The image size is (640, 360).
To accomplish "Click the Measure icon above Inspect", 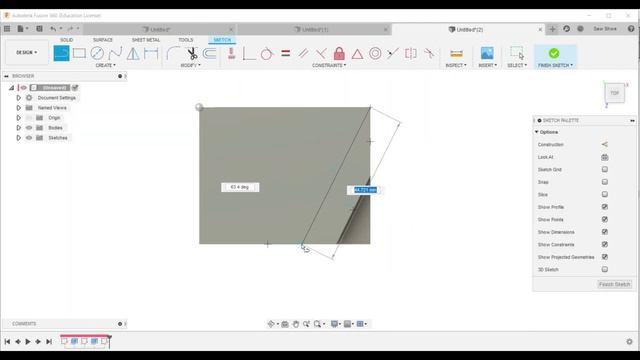I will 456,53.
